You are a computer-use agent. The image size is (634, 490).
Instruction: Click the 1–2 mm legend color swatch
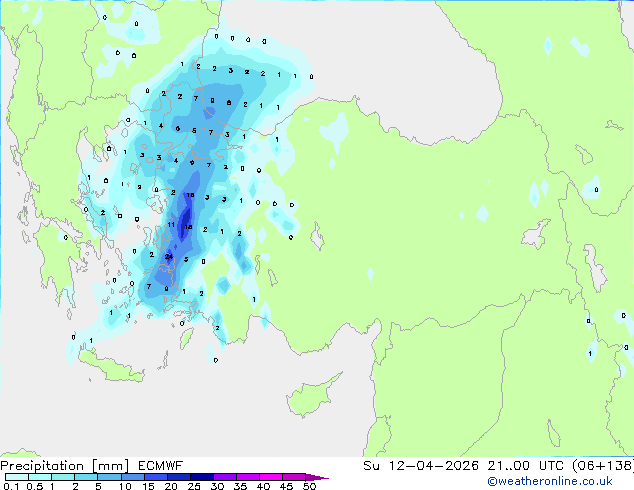[63, 477]
